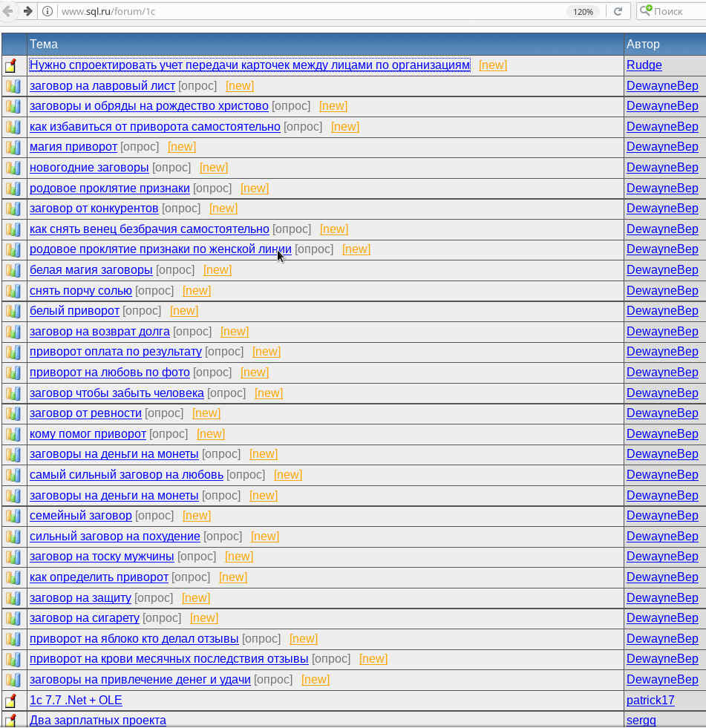The height and width of the screenshot is (728, 706).
Task: Click the poll icon beside 'магия приворот'
Action: pos(13,147)
